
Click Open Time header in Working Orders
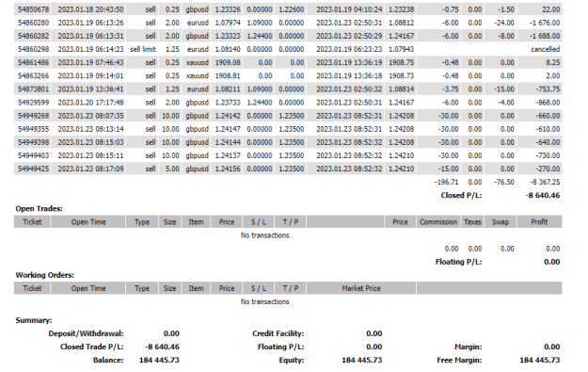pyautogui.click(x=88, y=288)
